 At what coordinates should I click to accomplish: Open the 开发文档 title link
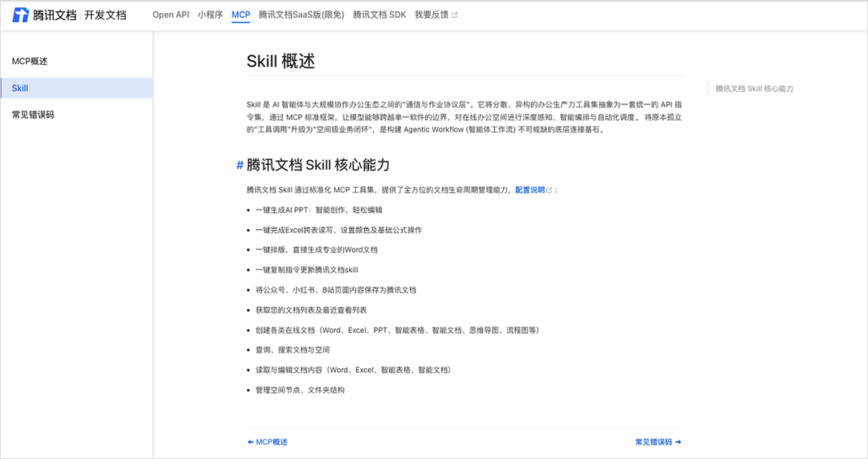(x=105, y=15)
